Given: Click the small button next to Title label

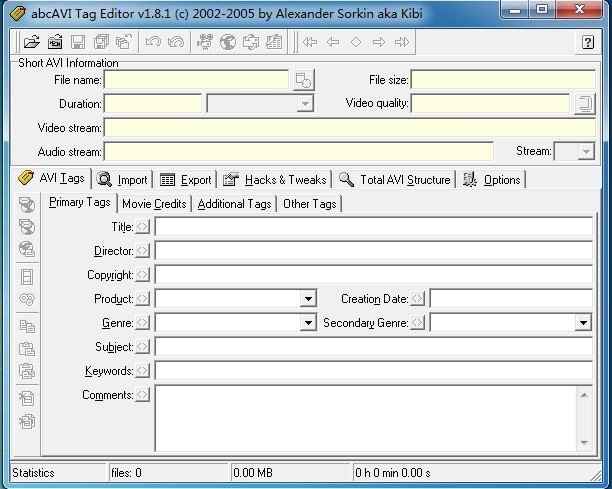Looking at the screenshot, I should (143, 227).
